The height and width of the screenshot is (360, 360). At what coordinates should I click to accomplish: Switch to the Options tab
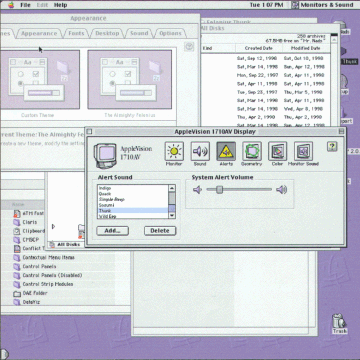(170, 33)
